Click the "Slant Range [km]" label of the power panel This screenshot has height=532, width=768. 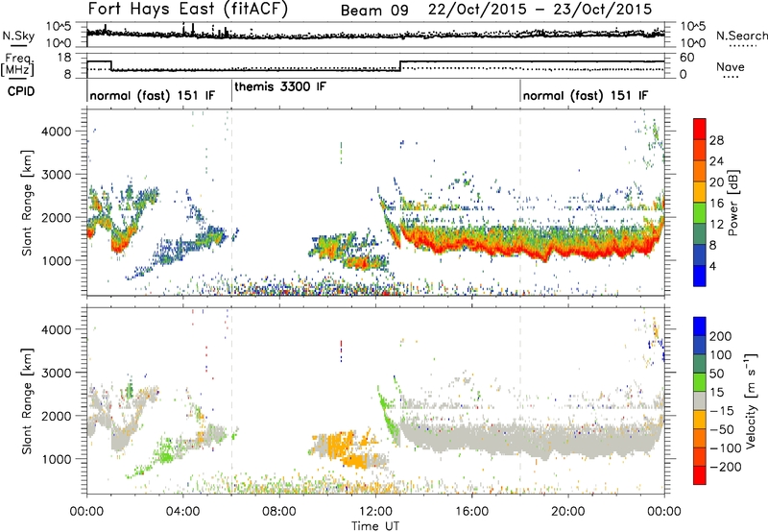point(27,203)
